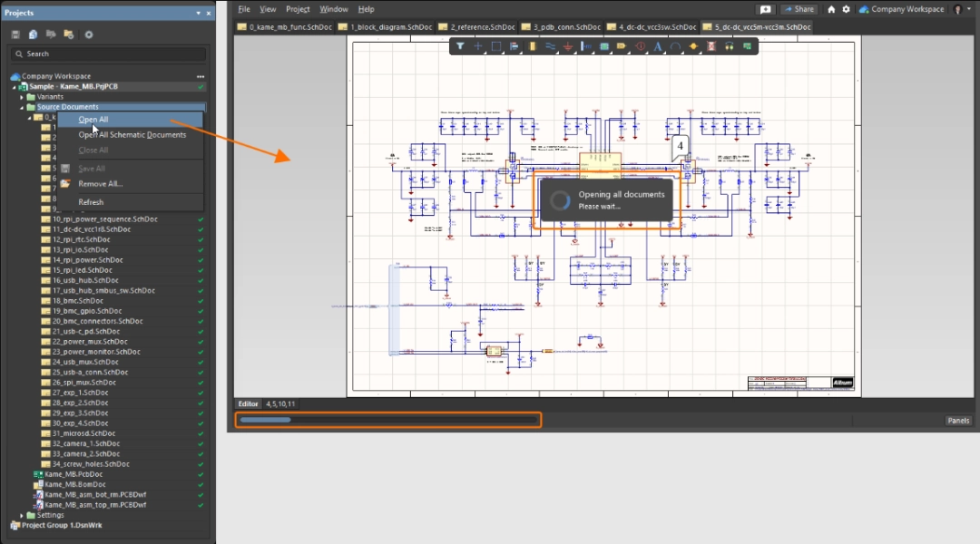980x544 pixels.
Task: Select the Filter tool in the schematic toolbar
Action: click(459, 45)
